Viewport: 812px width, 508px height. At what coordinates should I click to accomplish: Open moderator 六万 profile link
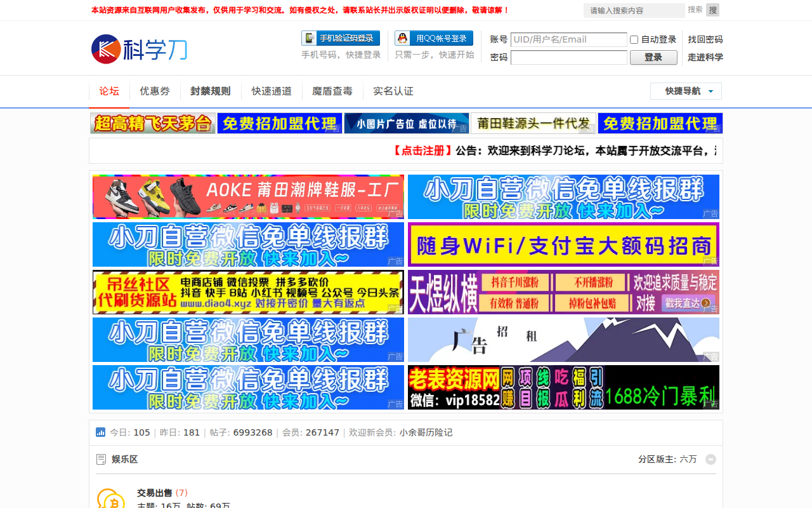pyautogui.click(x=688, y=459)
